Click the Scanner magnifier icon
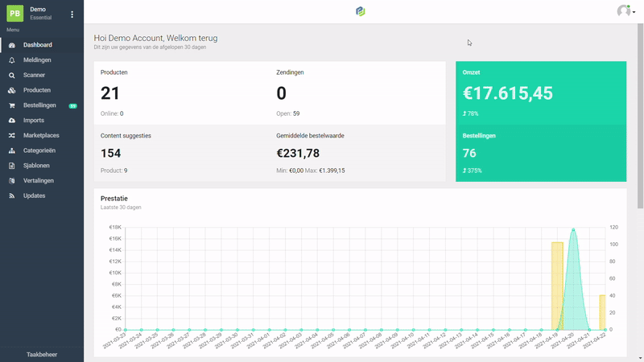 12,76
